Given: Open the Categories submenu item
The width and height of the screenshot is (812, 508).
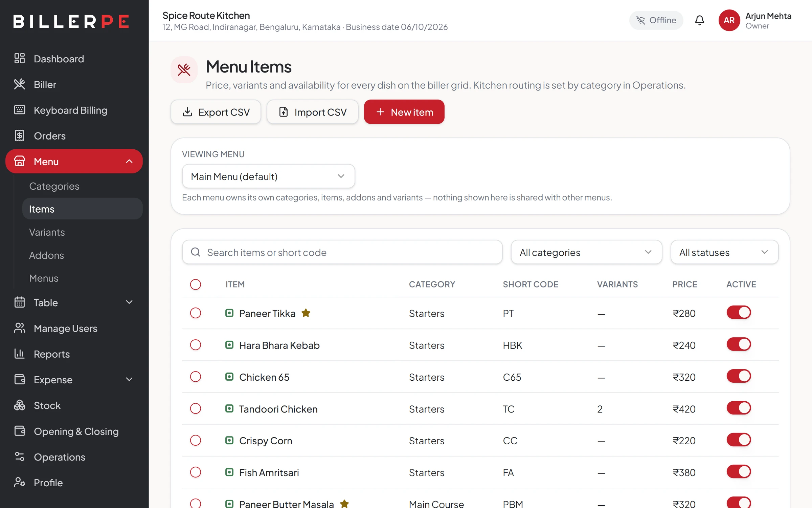Looking at the screenshot, I should point(82,186).
